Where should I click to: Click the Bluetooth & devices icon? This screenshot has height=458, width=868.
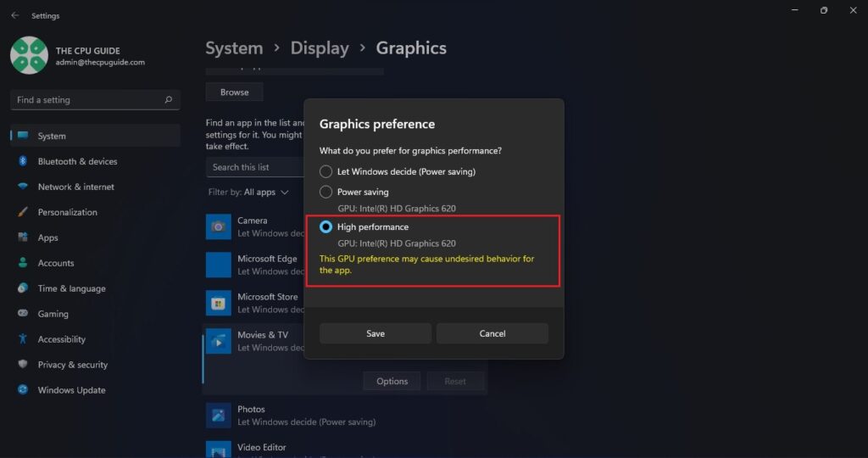tap(23, 161)
